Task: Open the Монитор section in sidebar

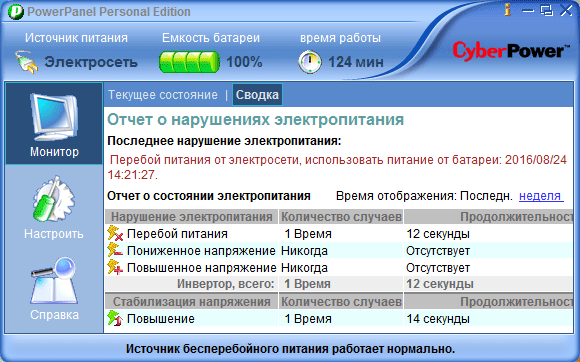Action: click(54, 124)
